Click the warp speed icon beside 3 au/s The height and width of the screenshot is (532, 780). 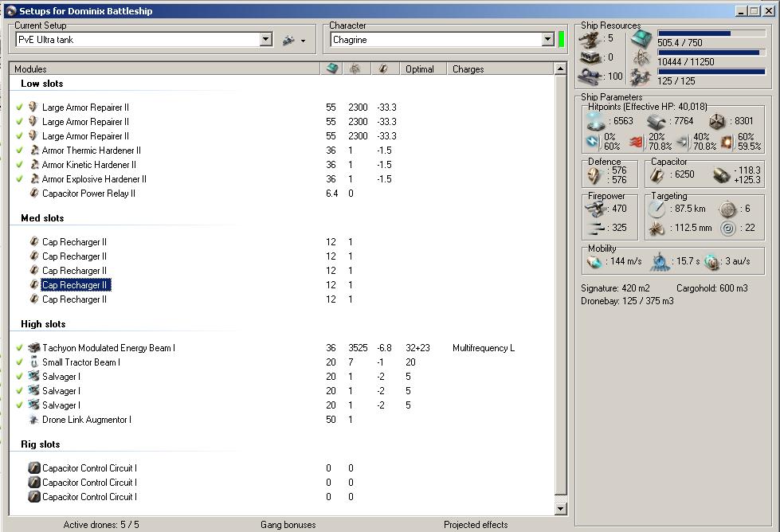click(x=711, y=262)
